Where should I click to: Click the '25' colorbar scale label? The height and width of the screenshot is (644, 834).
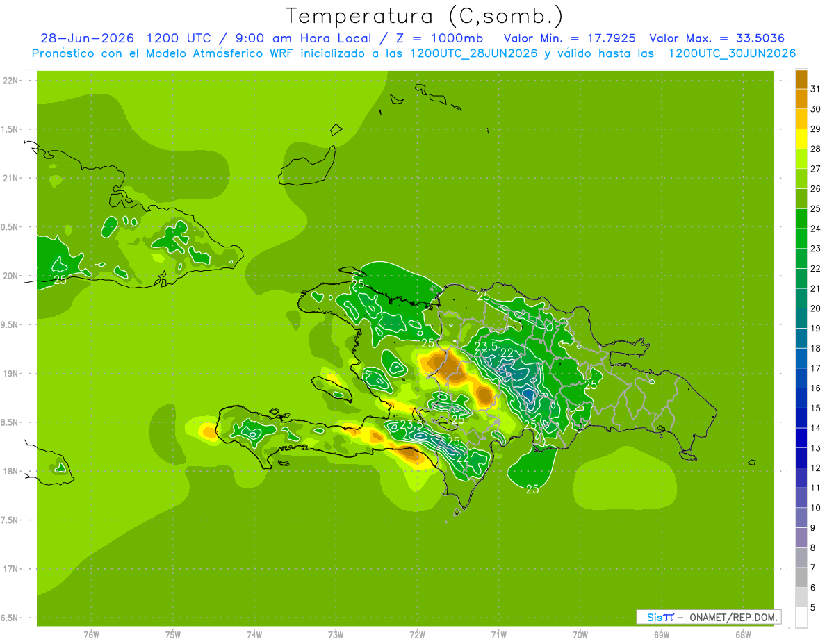click(x=816, y=208)
